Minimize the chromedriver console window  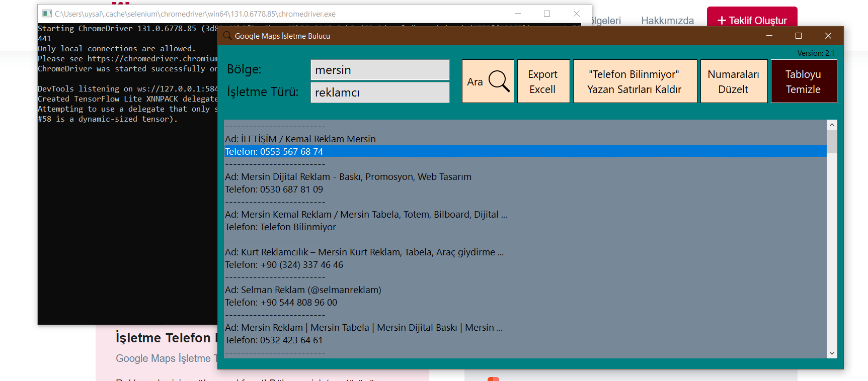tap(517, 14)
